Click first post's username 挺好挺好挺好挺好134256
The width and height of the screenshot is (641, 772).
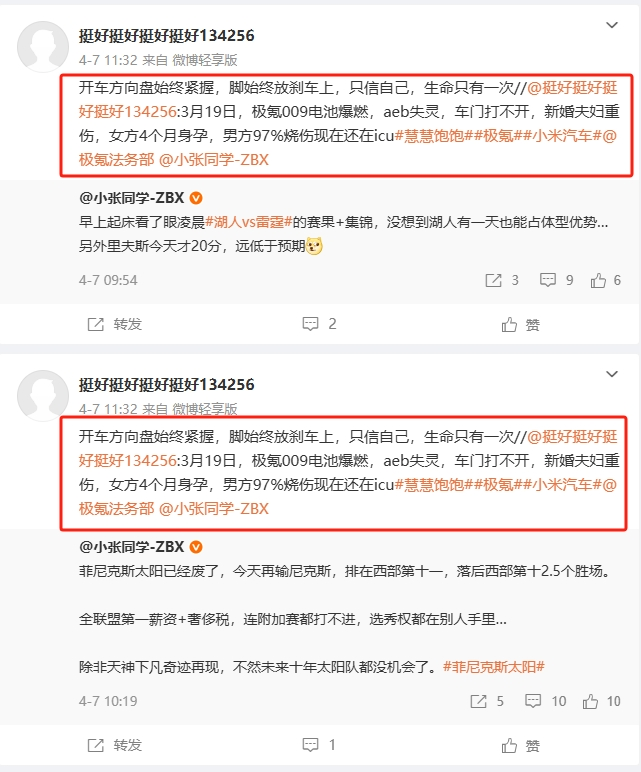pos(166,35)
